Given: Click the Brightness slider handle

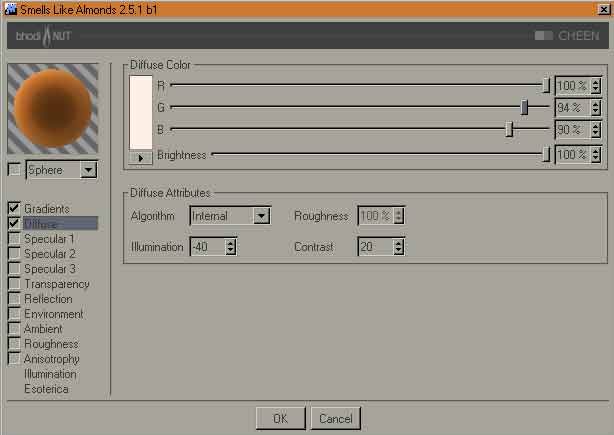Looking at the screenshot, I should tap(546, 154).
